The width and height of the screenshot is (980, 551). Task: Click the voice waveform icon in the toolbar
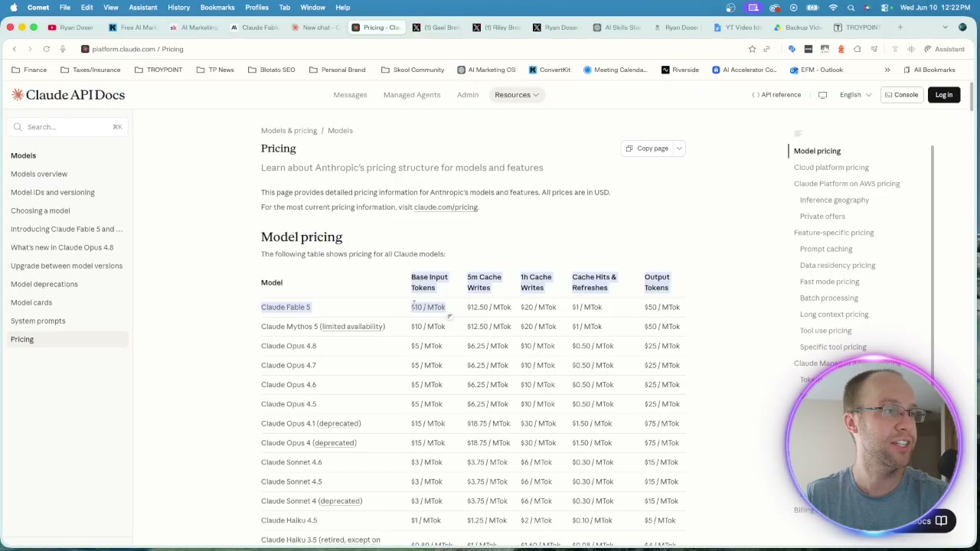(x=911, y=49)
